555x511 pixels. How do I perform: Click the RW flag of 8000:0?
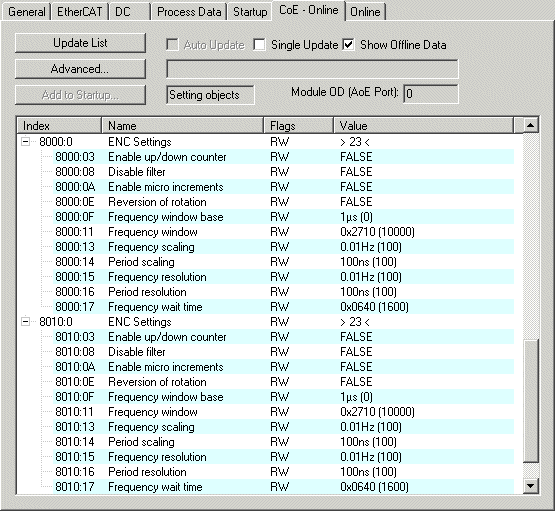(280, 142)
